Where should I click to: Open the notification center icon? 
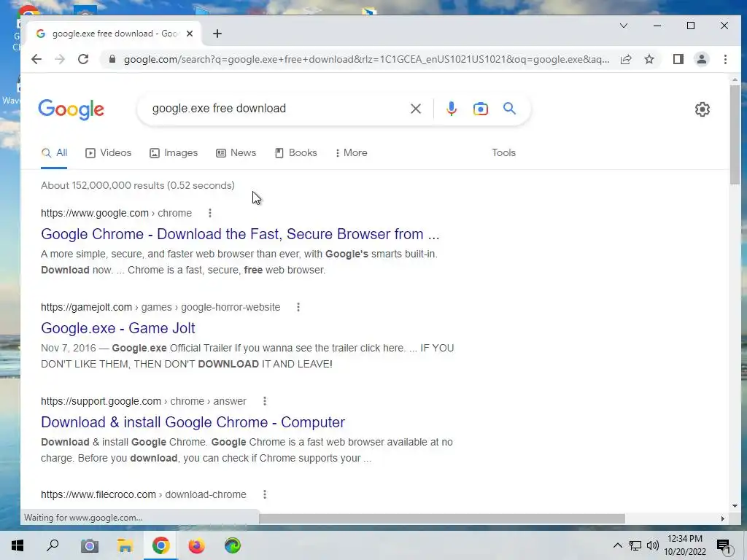pyautogui.click(x=724, y=546)
